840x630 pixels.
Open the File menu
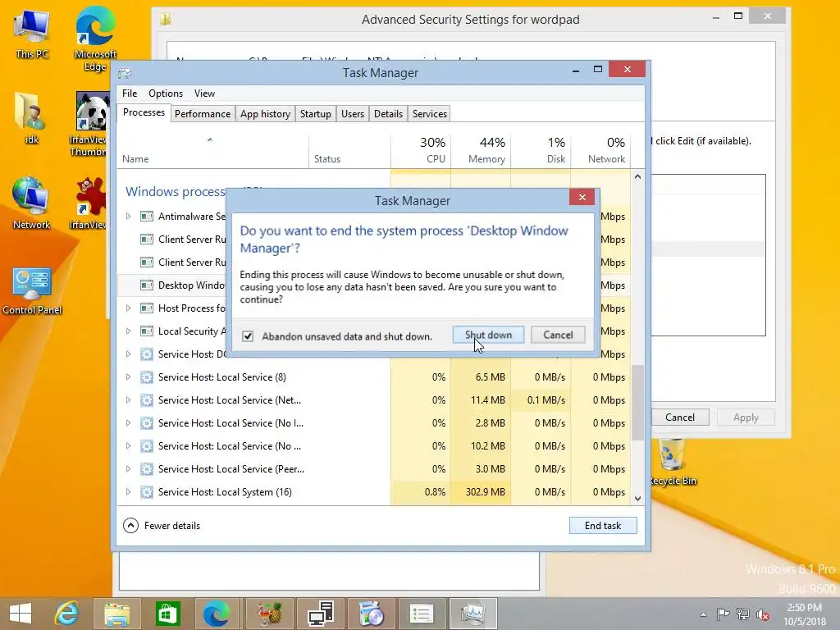[130, 94]
